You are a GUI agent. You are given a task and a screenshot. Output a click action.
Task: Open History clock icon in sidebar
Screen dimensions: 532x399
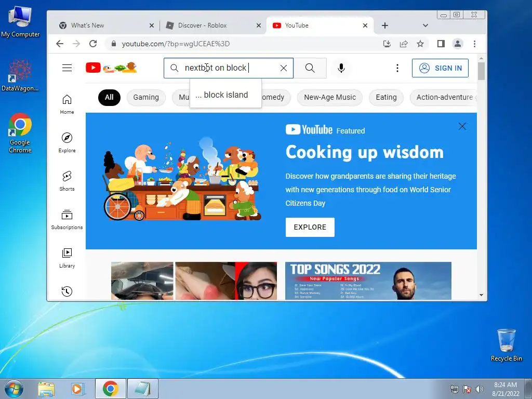coord(67,291)
